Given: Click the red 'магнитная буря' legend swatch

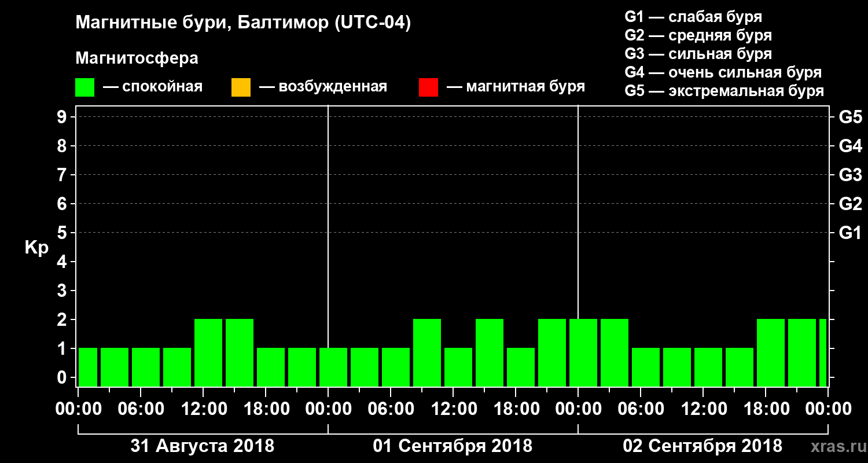Looking at the screenshot, I should point(428,87).
